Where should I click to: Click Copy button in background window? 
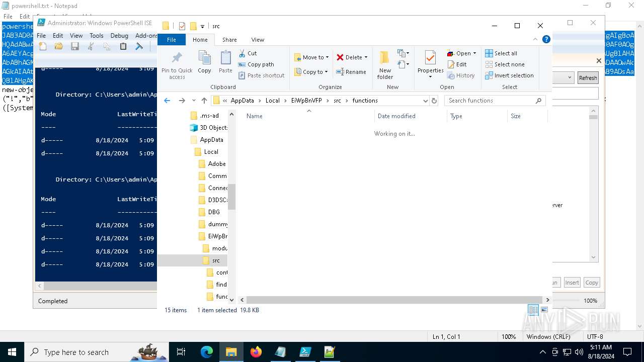(x=592, y=283)
